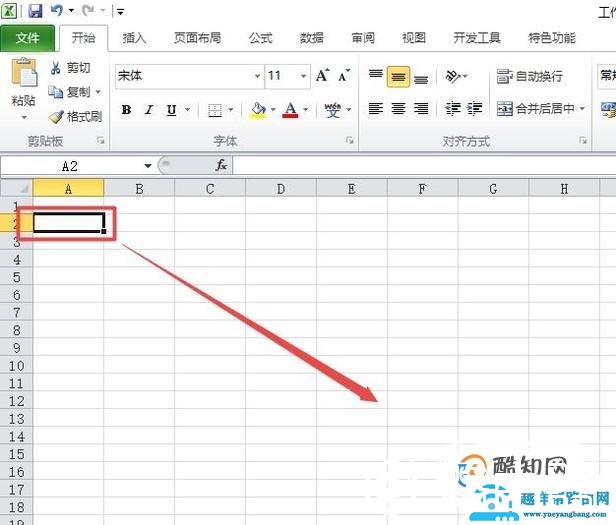Select column D header
This screenshot has width=616, height=525.
click(x=281, y=189)
